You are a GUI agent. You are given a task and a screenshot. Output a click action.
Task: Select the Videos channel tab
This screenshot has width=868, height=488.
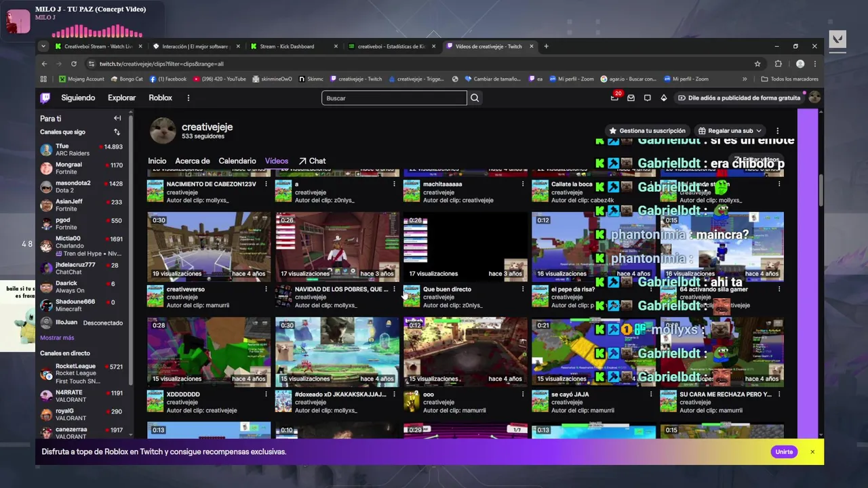click(x=277, y=161)
